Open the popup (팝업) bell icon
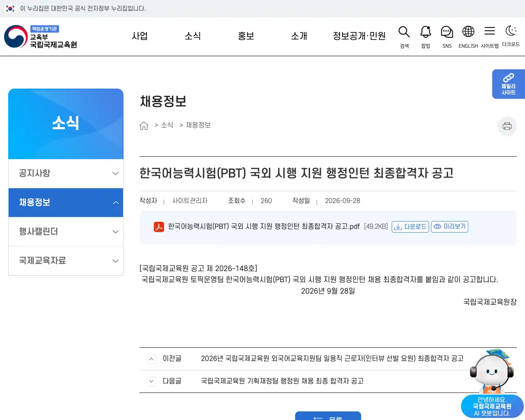525x420 pixels. (426, 37)
